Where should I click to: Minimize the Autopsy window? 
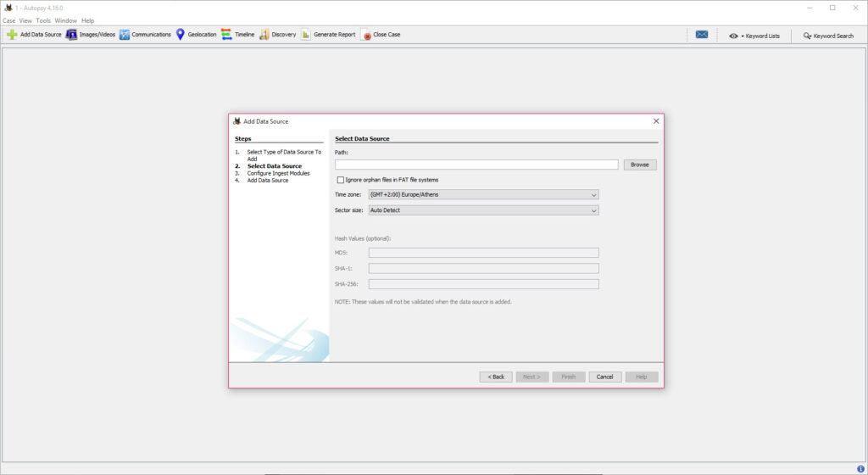point(810,8)
